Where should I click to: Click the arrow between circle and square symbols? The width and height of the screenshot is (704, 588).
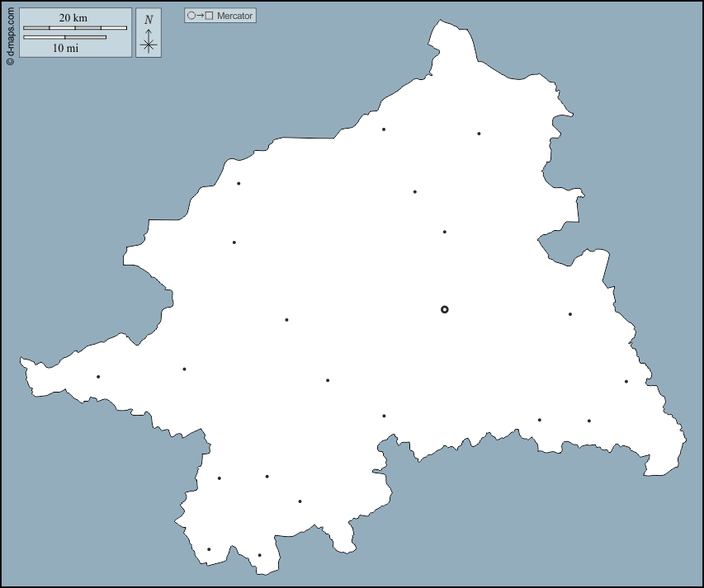pos(201,16)
